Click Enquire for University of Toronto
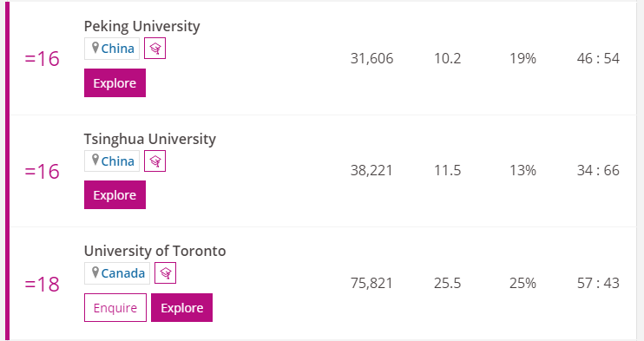644x341 pixels. point(115,308)
